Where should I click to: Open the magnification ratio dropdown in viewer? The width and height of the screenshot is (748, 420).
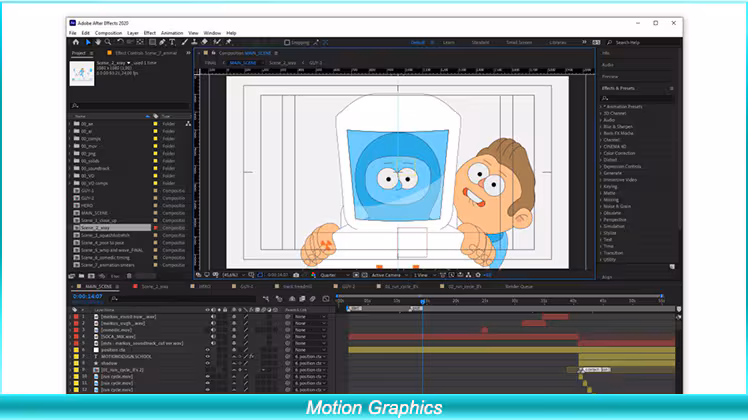[x=234, y=275]
